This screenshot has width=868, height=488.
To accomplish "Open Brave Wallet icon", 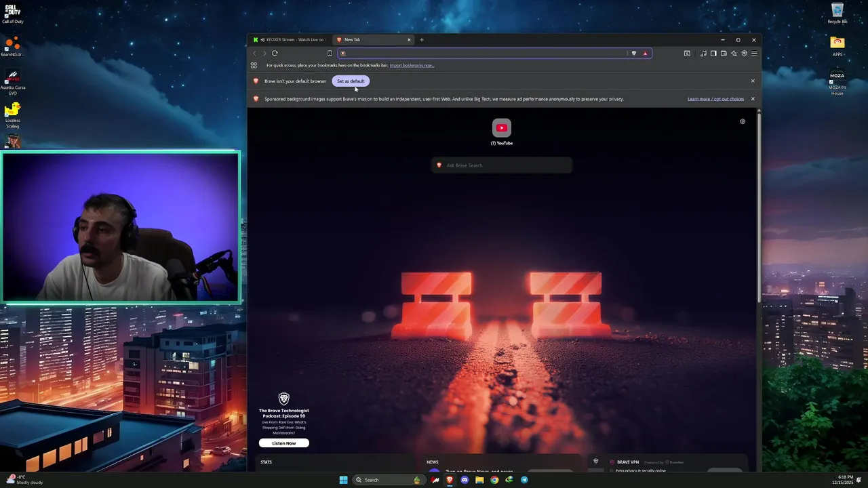I will [724, 54].
